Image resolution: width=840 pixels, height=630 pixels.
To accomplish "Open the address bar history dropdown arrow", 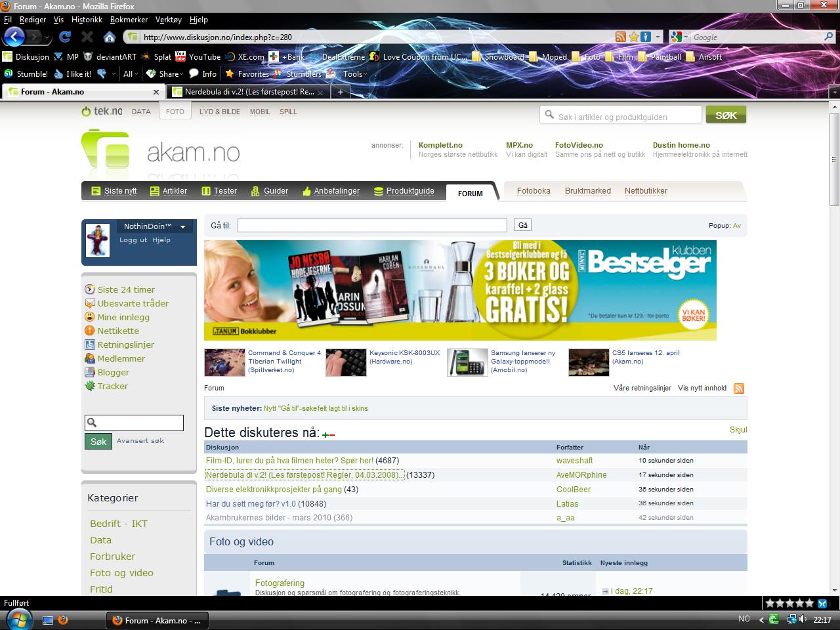I will tap(658, 37).
